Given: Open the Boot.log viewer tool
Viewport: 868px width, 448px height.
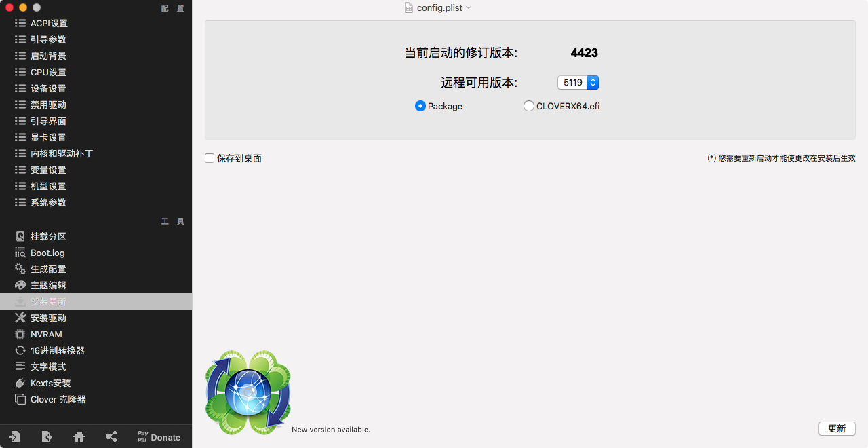Looking at the screenshot, I should tap(96, 253).
